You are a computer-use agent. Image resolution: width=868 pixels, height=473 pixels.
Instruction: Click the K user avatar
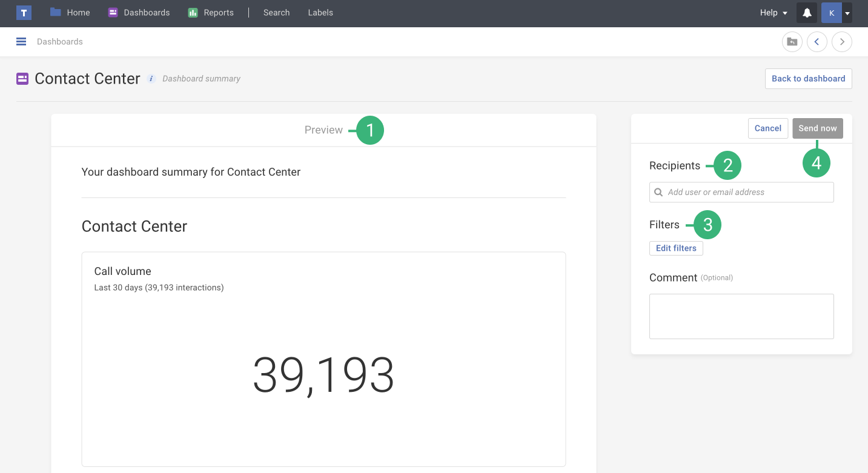coord(831,13)
